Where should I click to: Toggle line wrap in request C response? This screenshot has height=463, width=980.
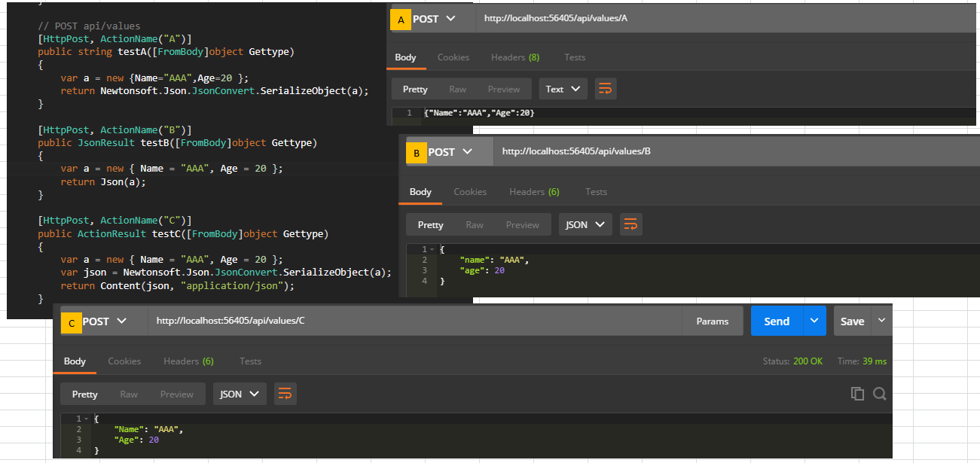[x=285, y=394]
